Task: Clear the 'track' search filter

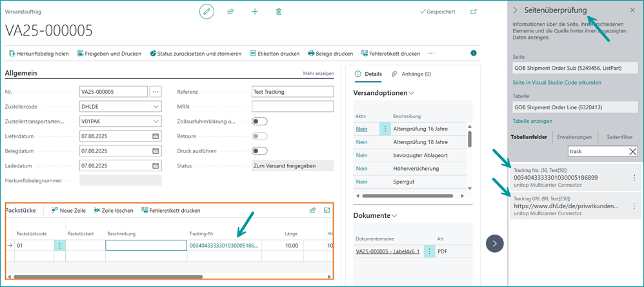Action: [633, 151]
